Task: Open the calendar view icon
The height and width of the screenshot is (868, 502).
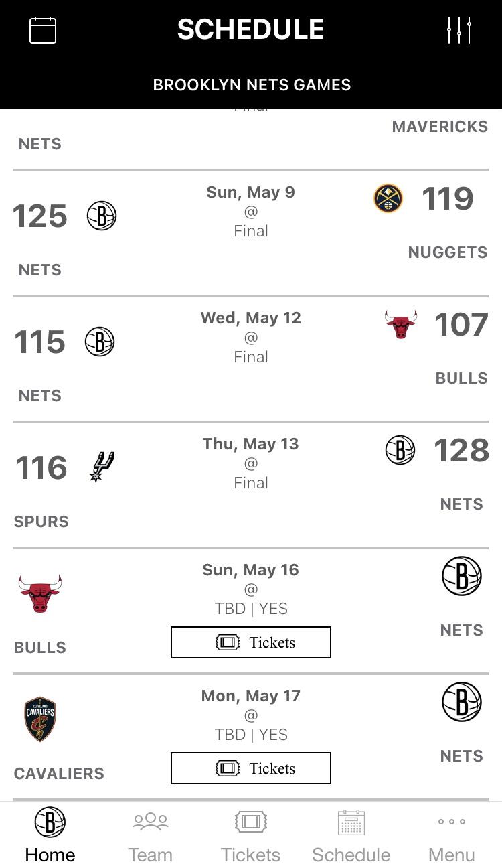Action: pyautogui.click(x=43, y=30)
